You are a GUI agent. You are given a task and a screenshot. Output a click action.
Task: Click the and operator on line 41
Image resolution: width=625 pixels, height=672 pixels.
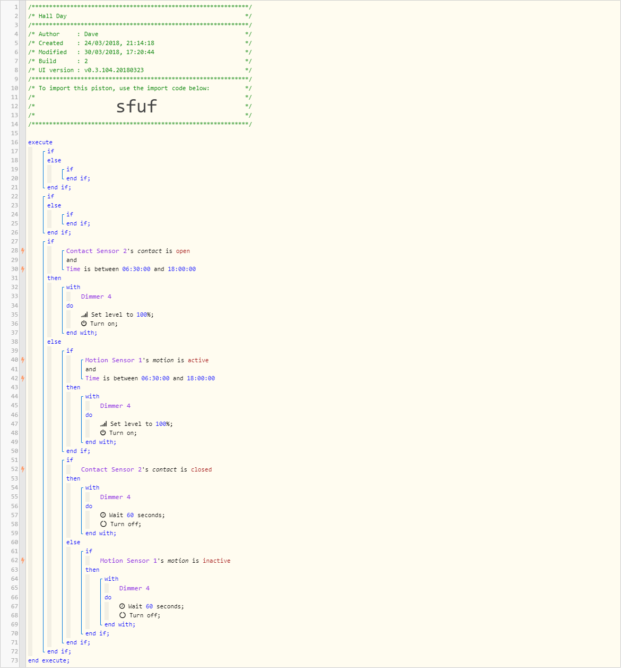[x=91, y=369]
